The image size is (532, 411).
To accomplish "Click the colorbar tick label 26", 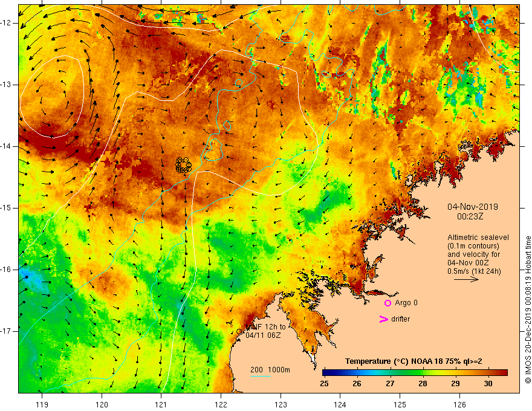I will 357,384.
